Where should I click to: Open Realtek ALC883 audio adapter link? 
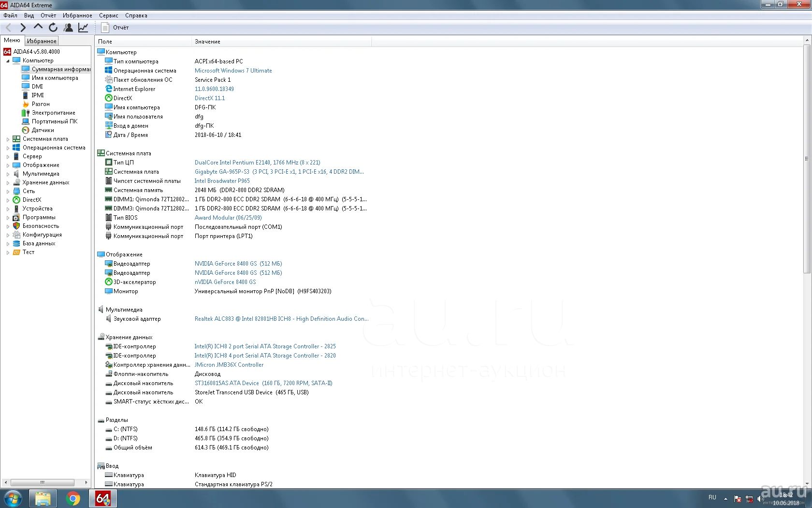(281, 319)
